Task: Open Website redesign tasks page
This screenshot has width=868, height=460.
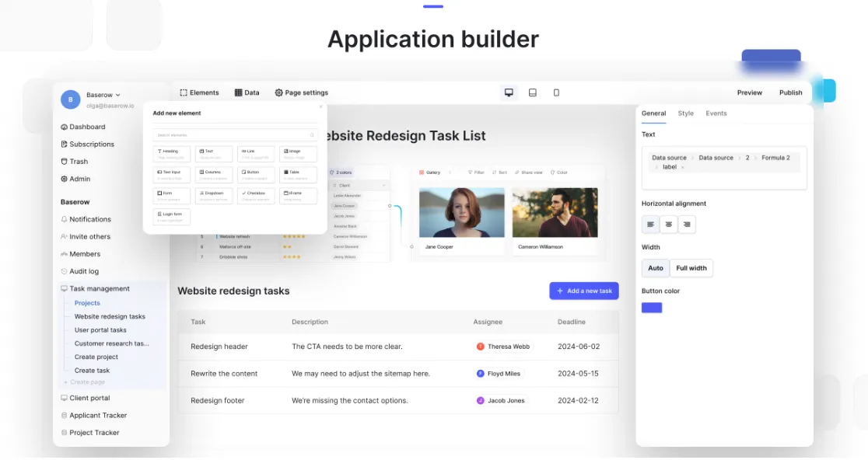Action: click(x=110, y=317)
